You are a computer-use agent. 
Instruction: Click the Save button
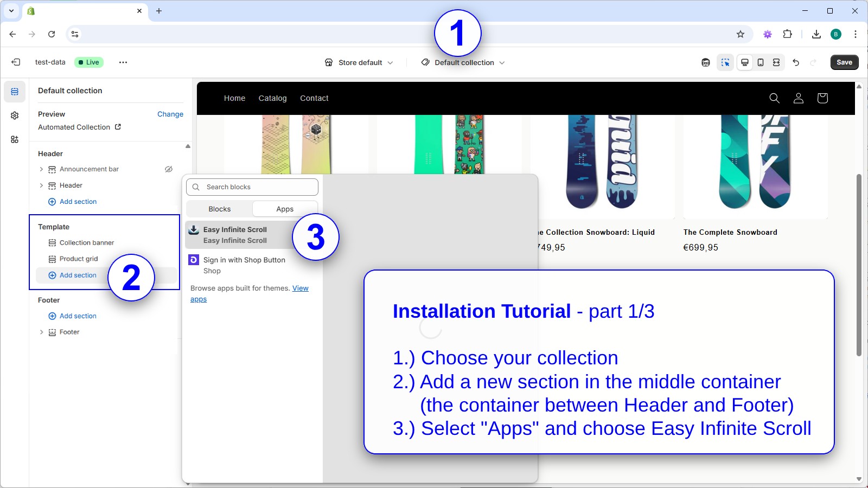coord(844,62)
